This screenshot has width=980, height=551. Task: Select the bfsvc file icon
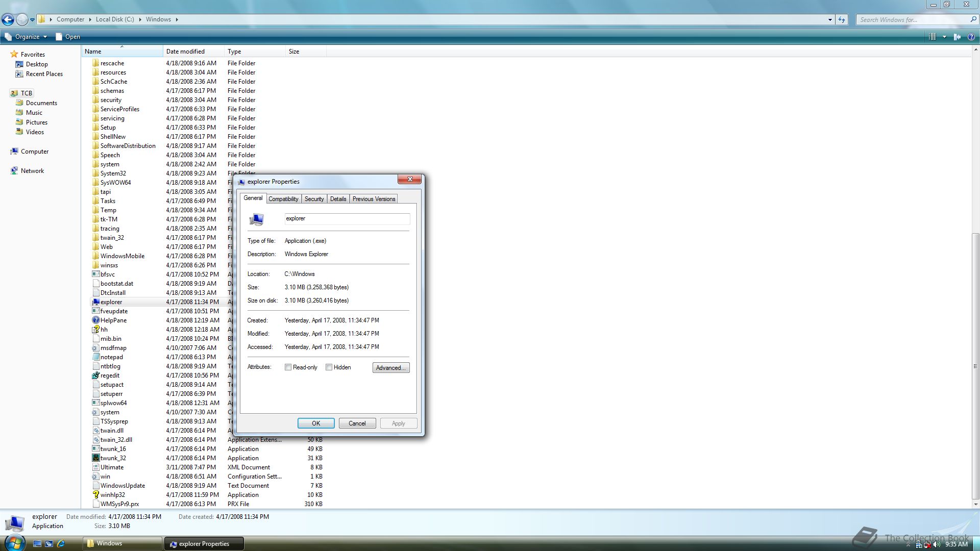click(95, 274)
